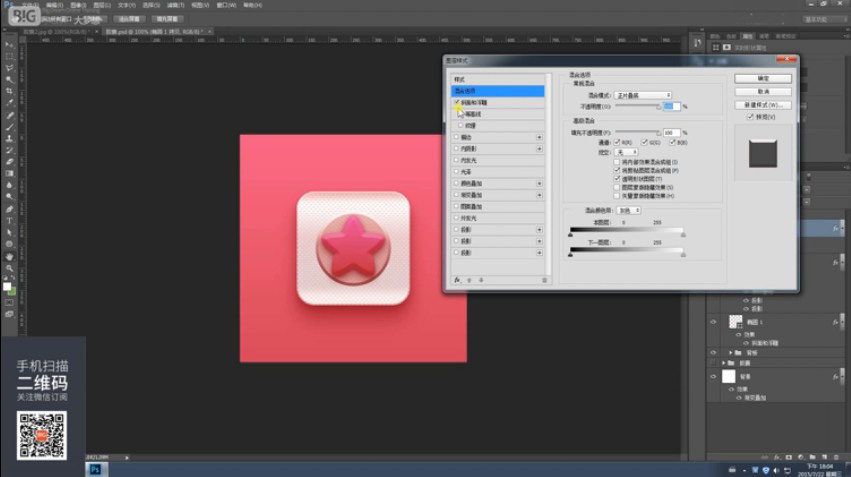Select the Blur tool
Screen dimensions: 851x477
[x=9, y=185]
